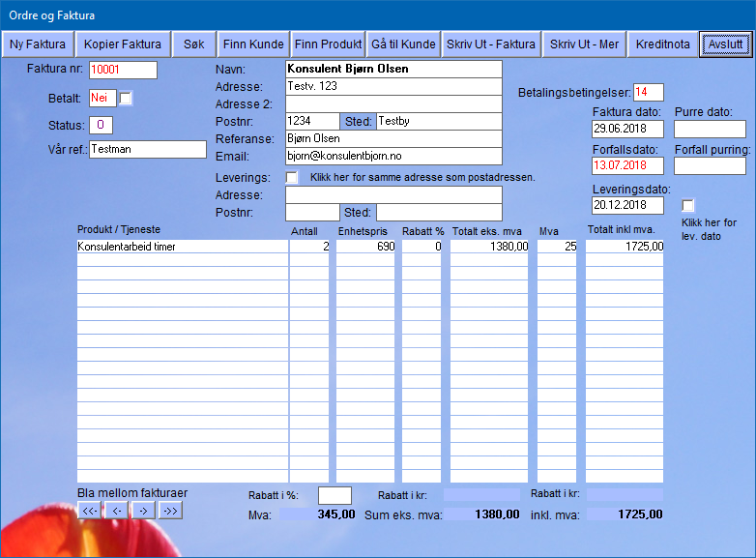Screen dimensions: 756x558
Task: Go to previous invoice with <- button
Action: pos(116,511)
